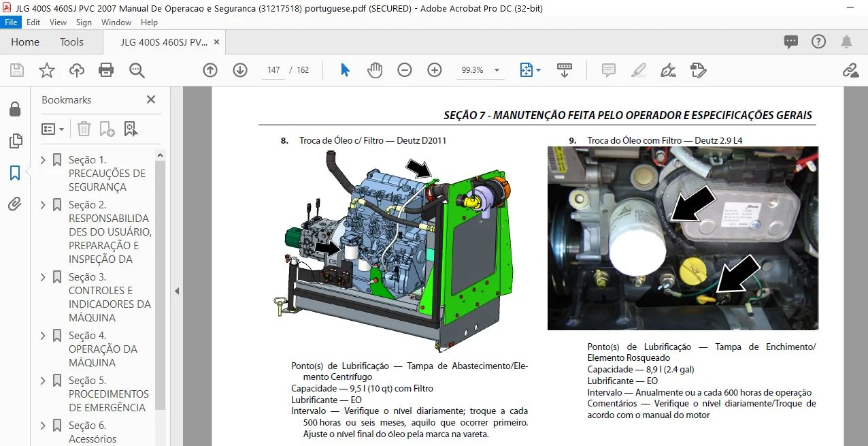Zoom in with the plus icon

435,70
